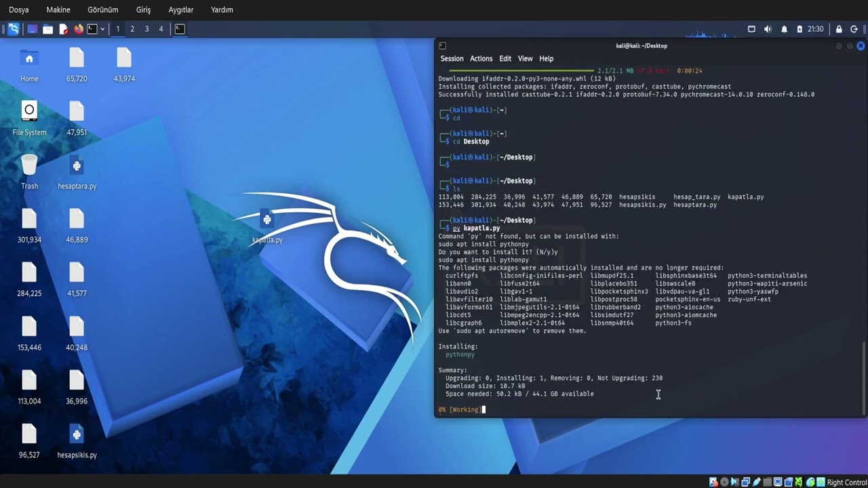Launch Firefox from the top panel
Image resolution: width=868 pixels, height=488 pixels.
(78, 29)
